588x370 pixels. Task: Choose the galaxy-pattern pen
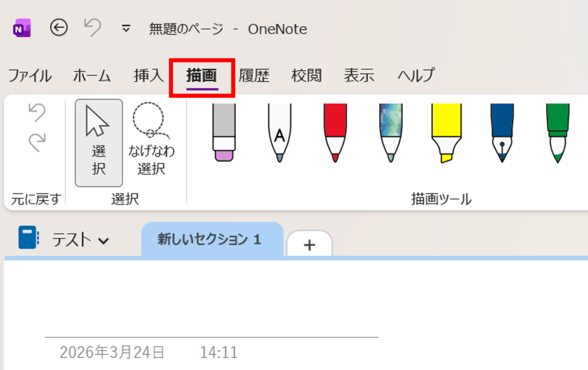point(390,133)
